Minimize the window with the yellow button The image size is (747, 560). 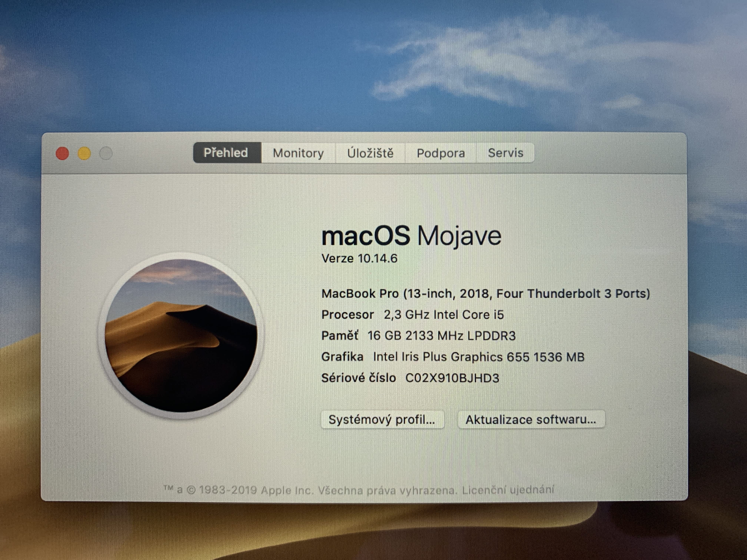click(x=84, y=154)
